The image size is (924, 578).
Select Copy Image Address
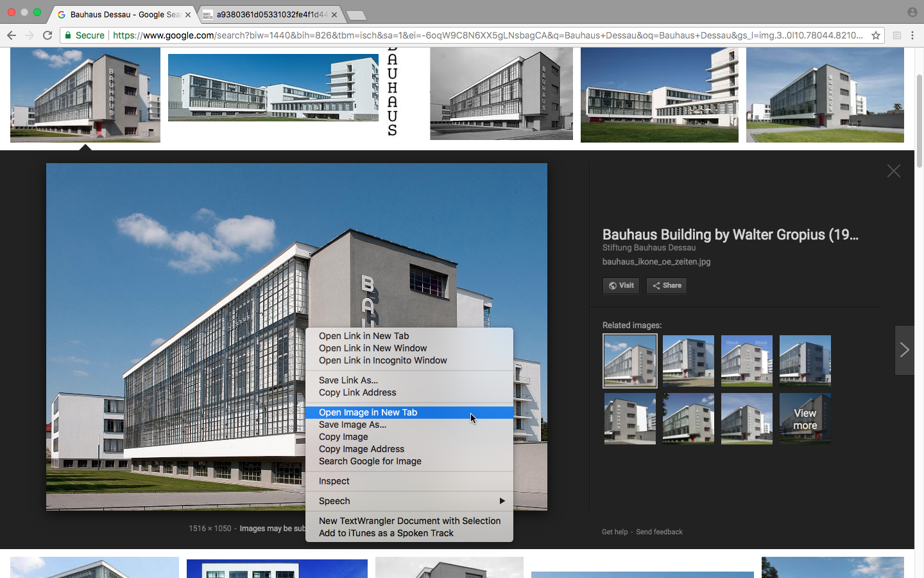pyautogui.click(x=361, y=449)
